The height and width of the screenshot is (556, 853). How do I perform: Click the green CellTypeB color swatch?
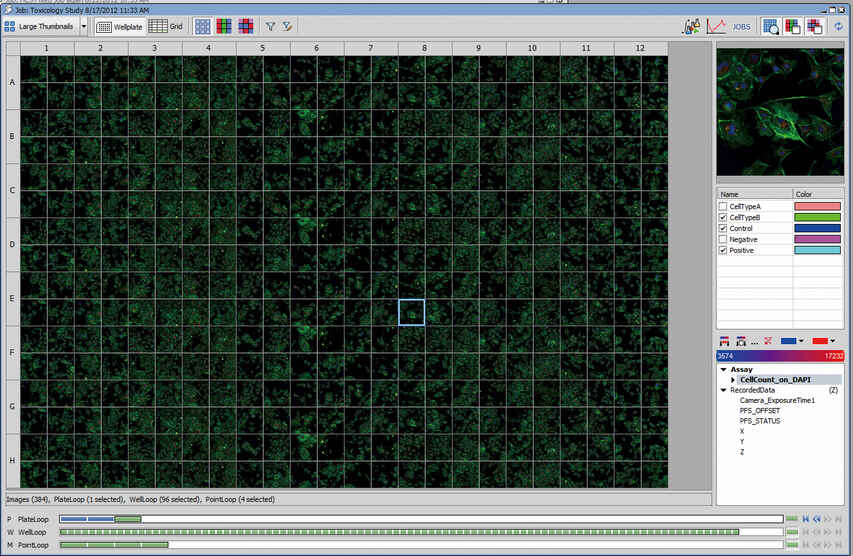tap(816, 217)
